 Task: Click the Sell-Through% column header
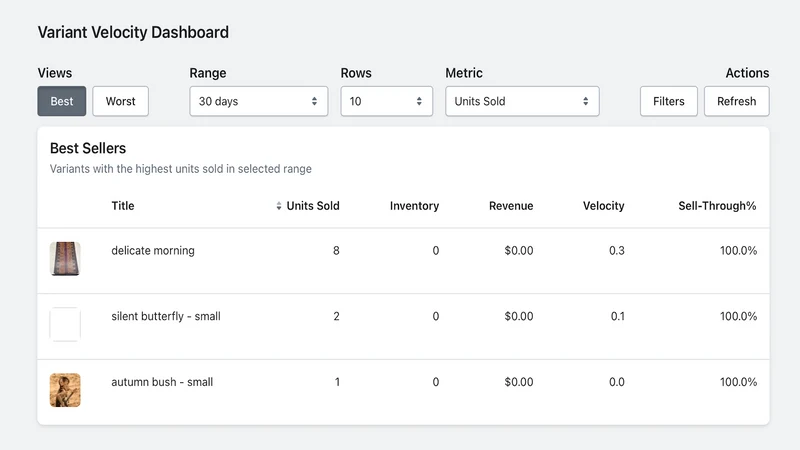point(717,206)
